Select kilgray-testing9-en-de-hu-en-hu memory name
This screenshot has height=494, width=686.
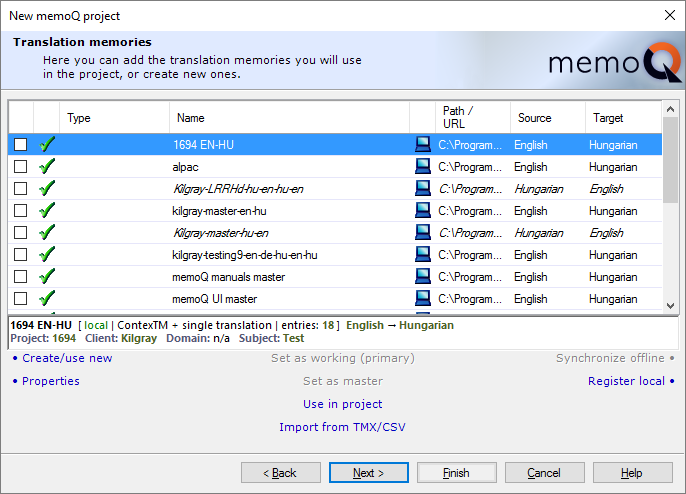245,255
